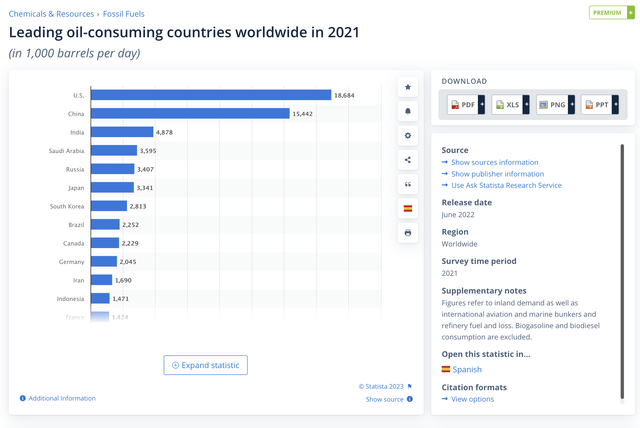Open Additional Information link
This screenshot has width=640, height=428.
click(62, 398)
